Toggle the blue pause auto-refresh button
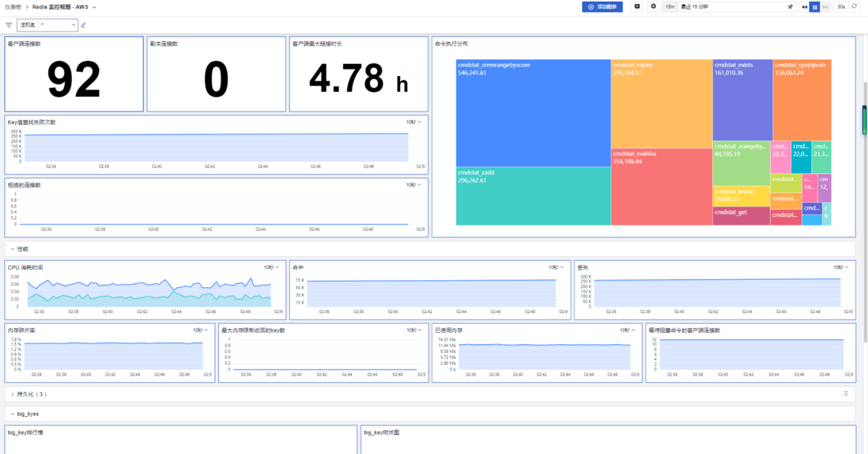This screenshot has width=868, height=454. (814, 6)
